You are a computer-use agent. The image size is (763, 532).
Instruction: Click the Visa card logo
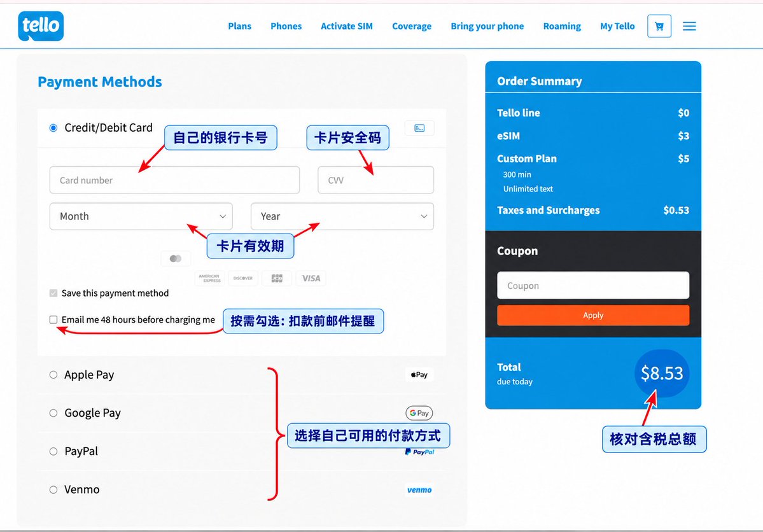311,279
